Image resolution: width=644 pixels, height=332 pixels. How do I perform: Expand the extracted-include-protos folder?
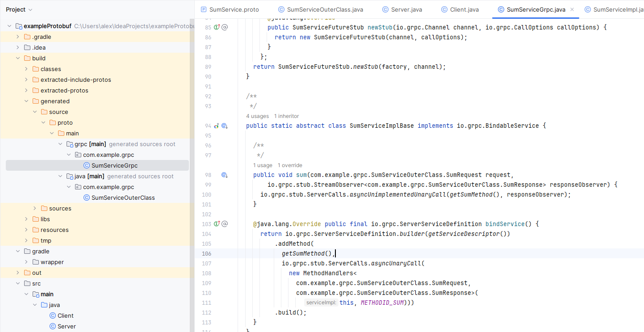26,80
